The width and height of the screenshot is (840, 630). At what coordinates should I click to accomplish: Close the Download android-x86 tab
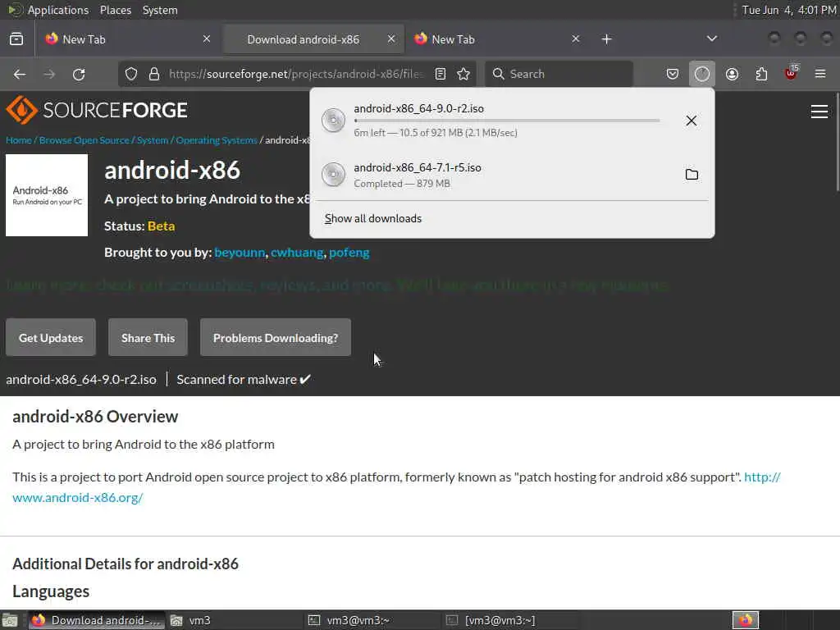pos(391,39)
